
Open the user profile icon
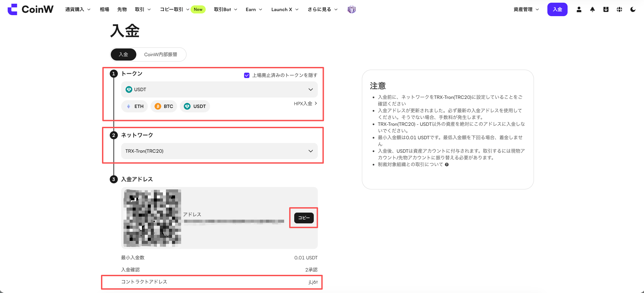[x=579, y=9]
